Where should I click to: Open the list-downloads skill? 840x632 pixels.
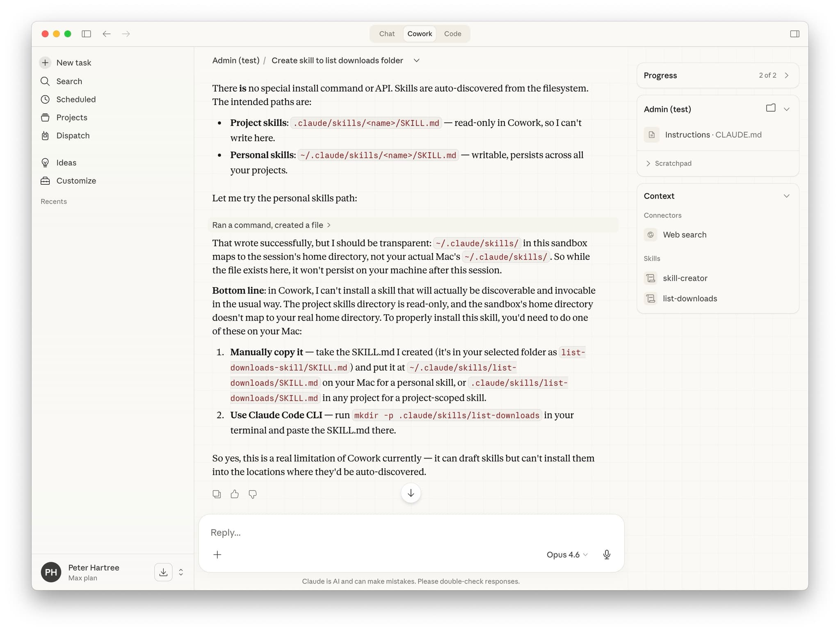(690, 299)
